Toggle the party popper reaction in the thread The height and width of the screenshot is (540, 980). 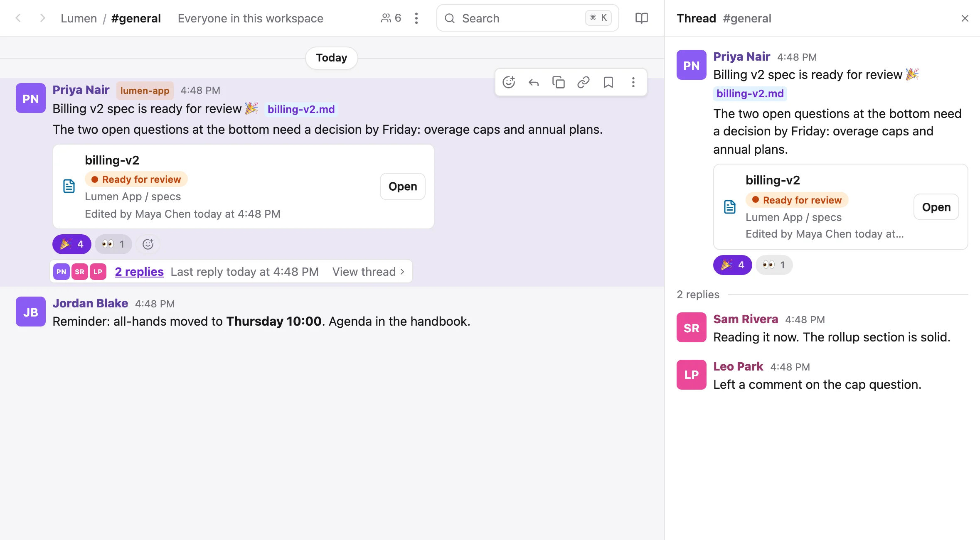click(732, 265)
